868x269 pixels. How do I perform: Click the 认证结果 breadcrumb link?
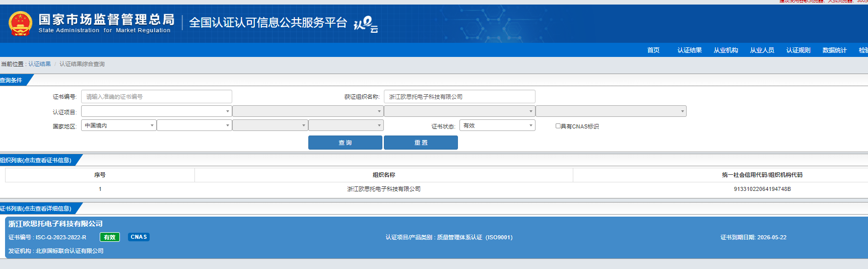39,64
